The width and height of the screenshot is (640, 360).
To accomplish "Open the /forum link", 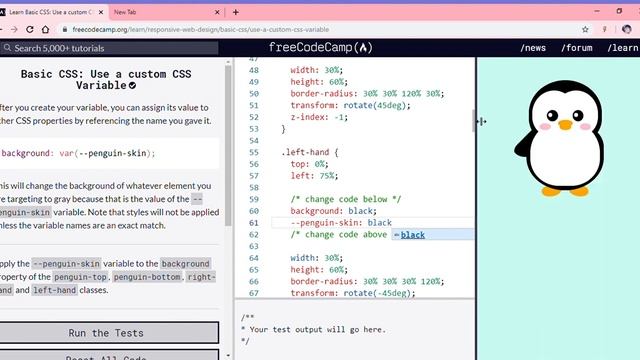I will pyautogui.click(x=577, y=48).
